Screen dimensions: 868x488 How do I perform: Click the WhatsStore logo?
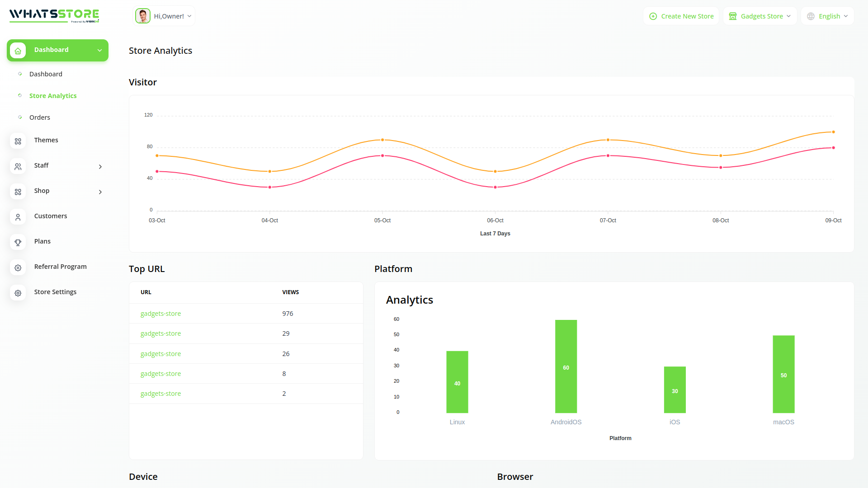coord(54,15)
